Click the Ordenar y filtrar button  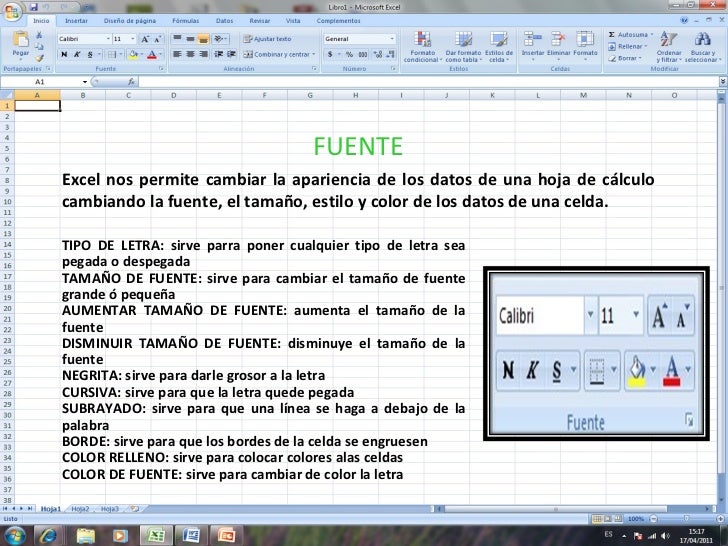pyautogui.click(x=668, y=44)
